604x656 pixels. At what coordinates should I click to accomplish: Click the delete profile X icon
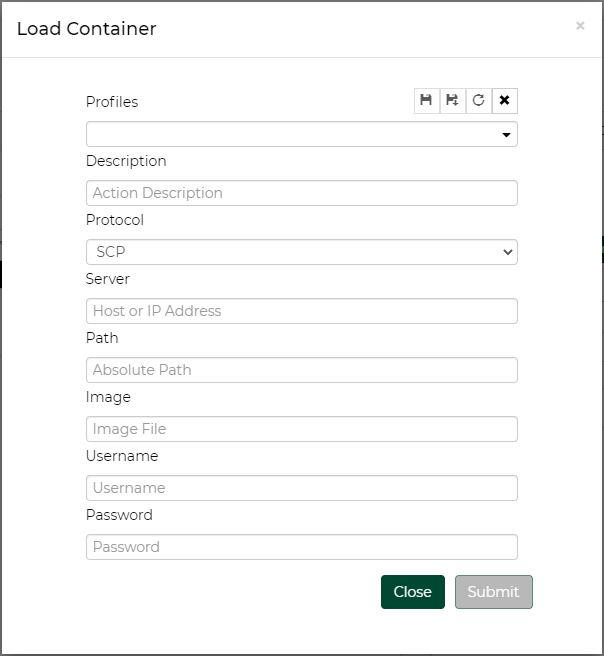(505, 100)
